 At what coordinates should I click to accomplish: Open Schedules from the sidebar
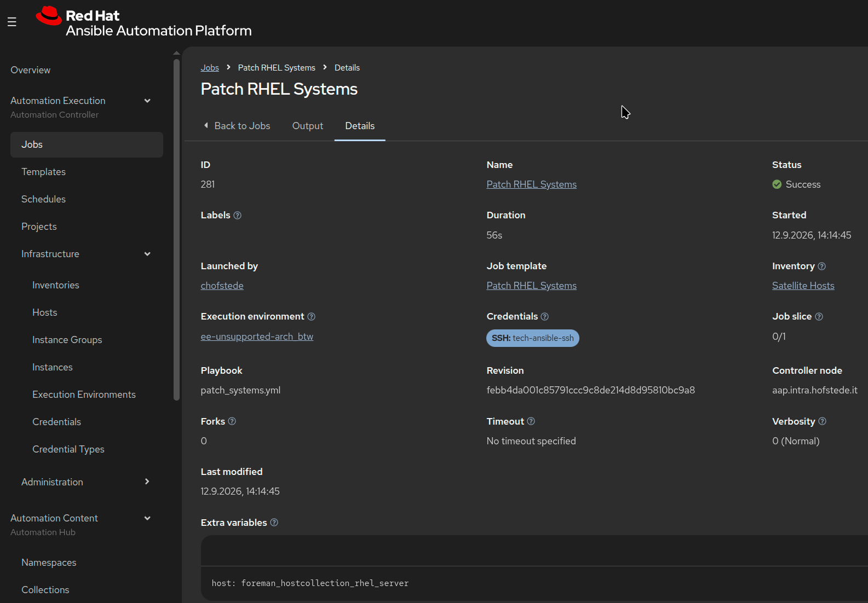click(43, 199)
